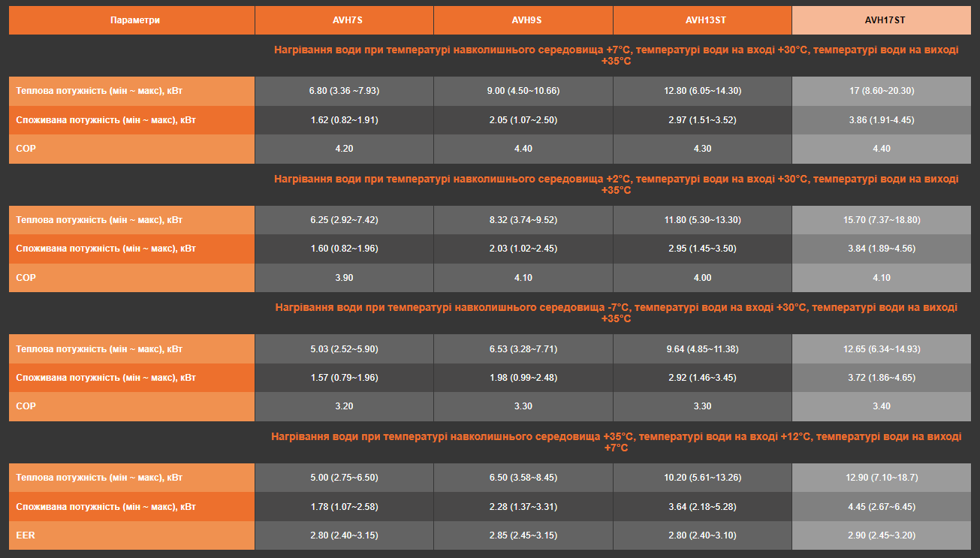Select cell 2.28 (1.37~3.31)
Image resolution: width=980 pixels, height=558 pixels.
[523, 507]
